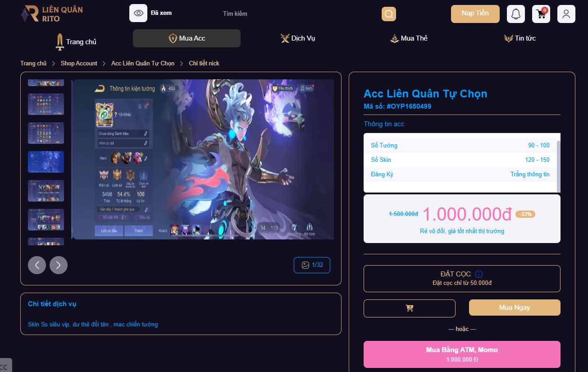This screenshot has height=372, width=588.
Task: Click the Liên Quân Rito logo
Action: point(52,14)
